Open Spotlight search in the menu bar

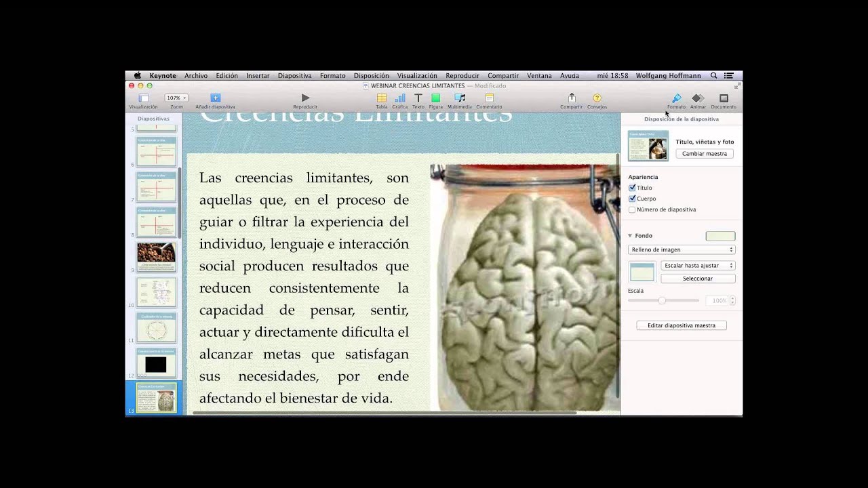coord(714,76)
